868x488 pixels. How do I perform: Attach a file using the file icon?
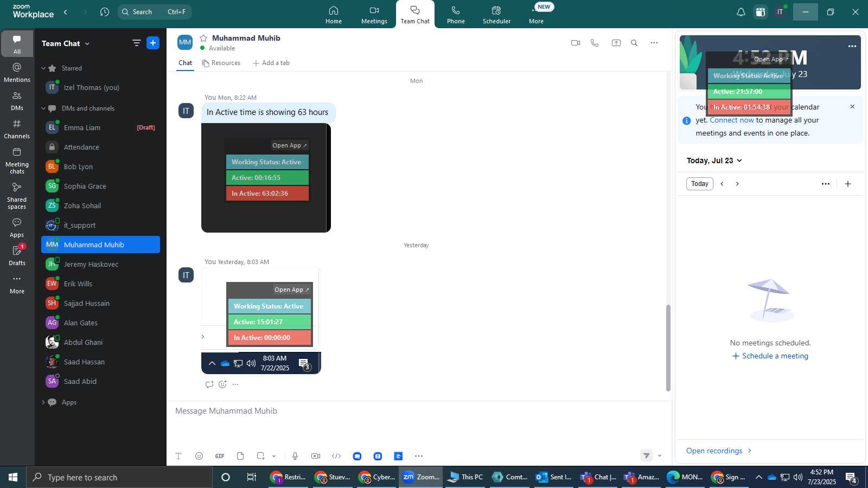click(240, 456)
